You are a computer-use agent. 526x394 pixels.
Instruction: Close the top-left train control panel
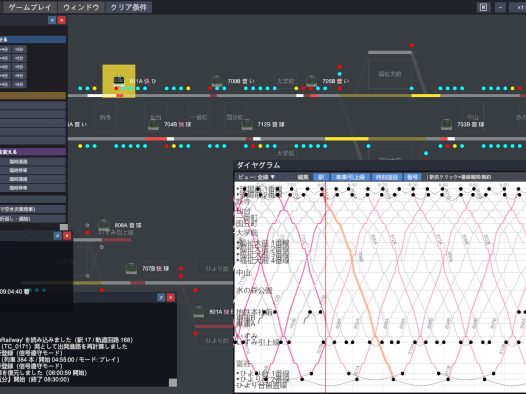pyautogui.click(x=62, y=20)
